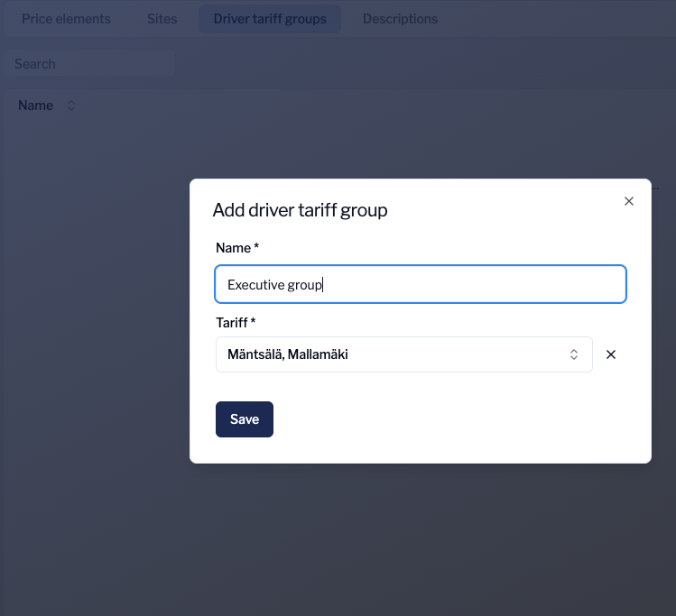Clear the selected Tariff value
The width and height of the screenshot is (676, 616).
point(611,354)
